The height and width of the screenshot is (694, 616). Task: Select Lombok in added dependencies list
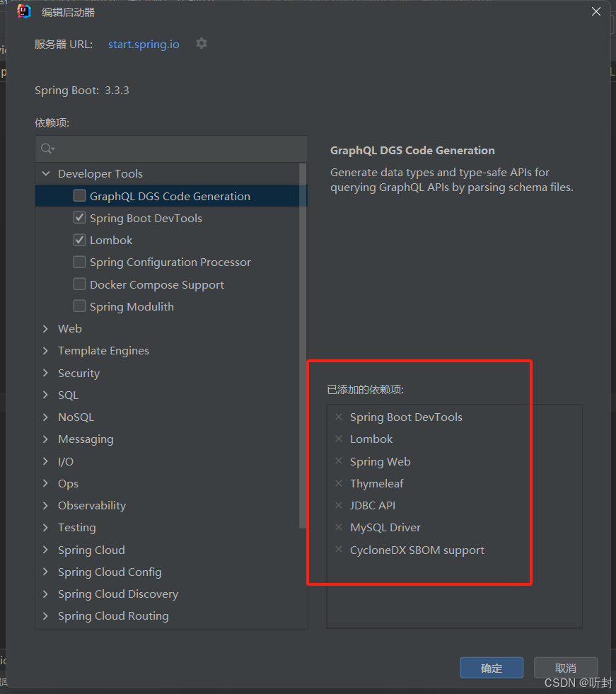pyautogui.click(x=371, y=439)
